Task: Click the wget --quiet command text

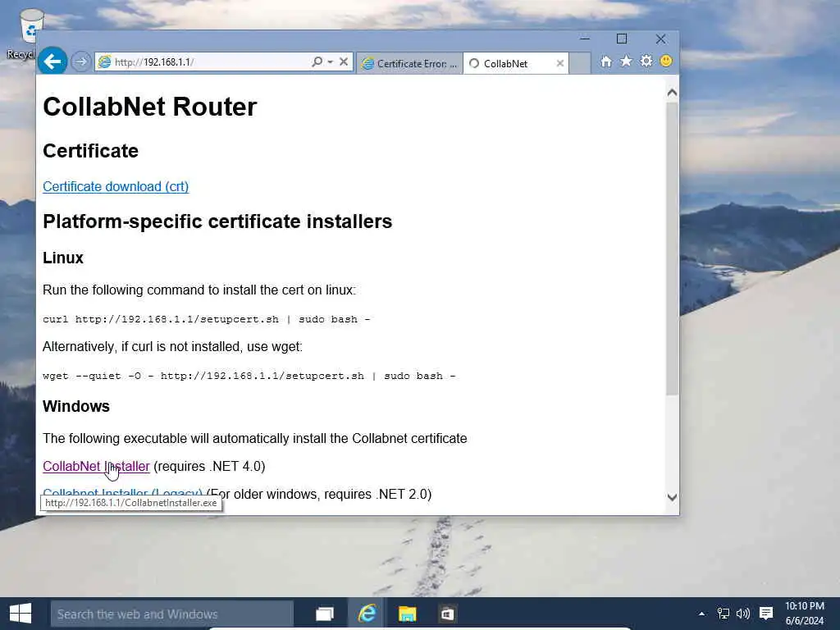Action: (x=249, y=376)
